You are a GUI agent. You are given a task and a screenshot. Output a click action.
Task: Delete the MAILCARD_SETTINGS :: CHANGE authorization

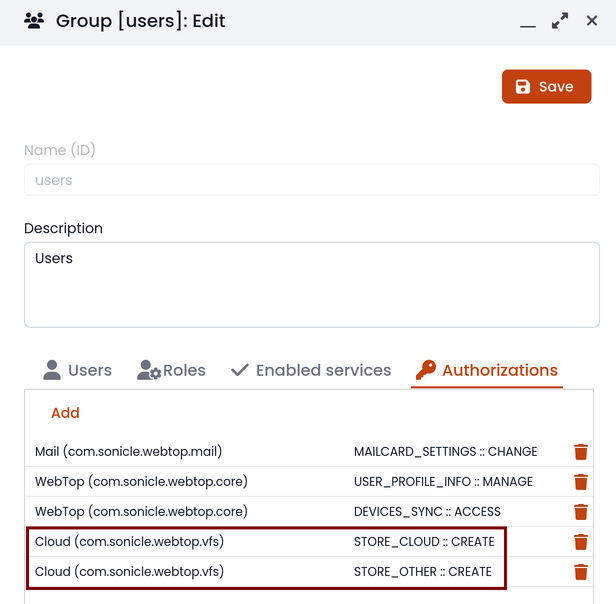coord(581,452)
